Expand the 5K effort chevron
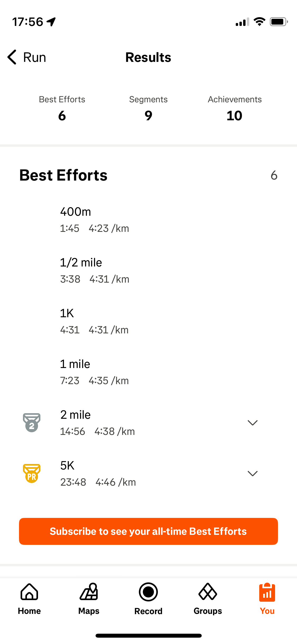Image resolution: width=297 pixels, height=644 pixels. pyautogui.click(x=253, y=473)
